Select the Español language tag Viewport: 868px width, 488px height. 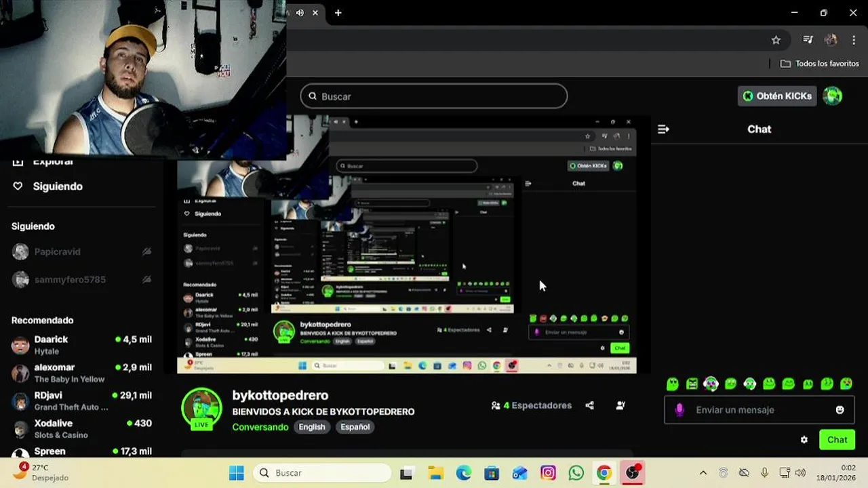click(x=355, y=427)
